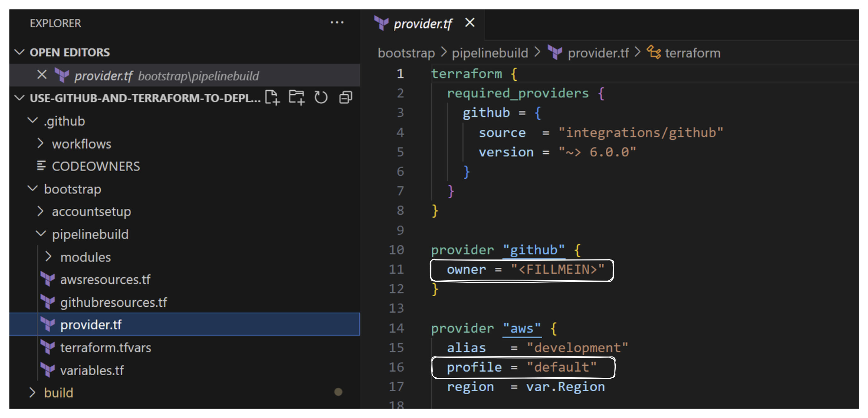Collapse the OPEN EDITORS section
Screen dimensions: 868x418
coord(19,52)
